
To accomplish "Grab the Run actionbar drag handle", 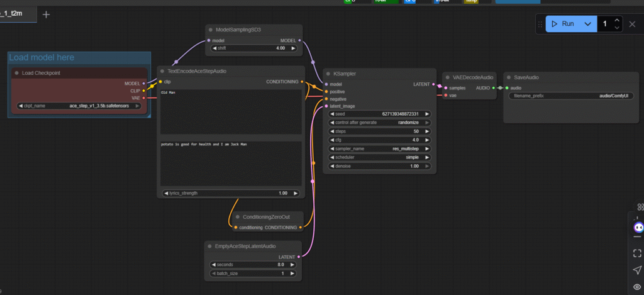I will tap(540, 25).
